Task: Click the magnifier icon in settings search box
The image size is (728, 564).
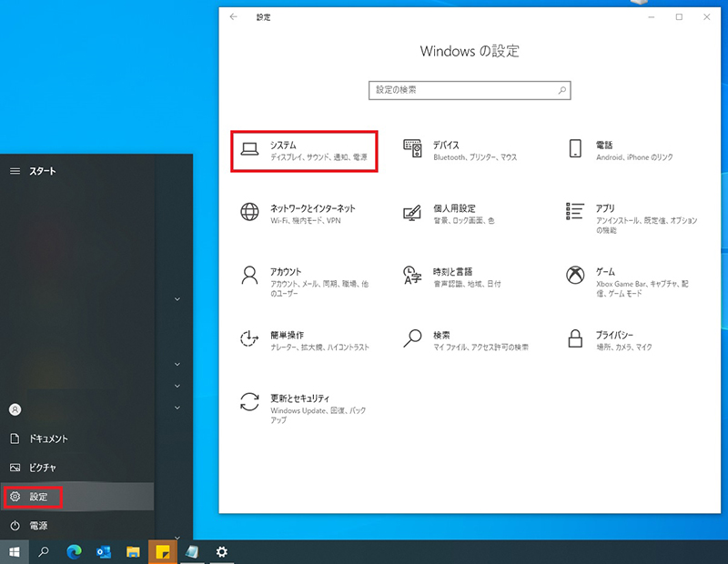Action: pos(561,90)
